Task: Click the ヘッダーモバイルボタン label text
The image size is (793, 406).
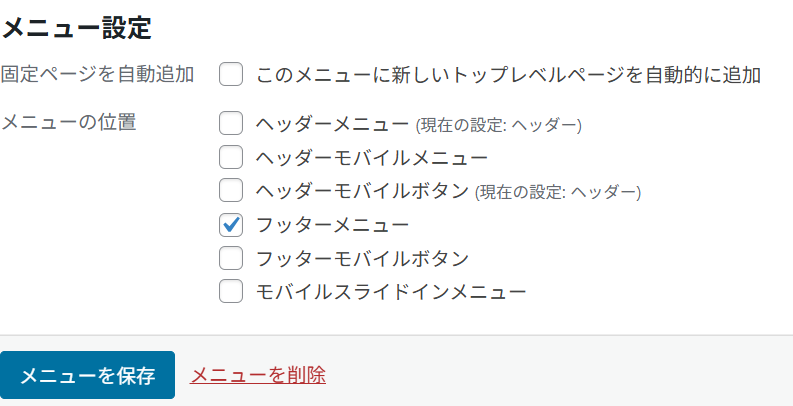Action: coord(362,190)
